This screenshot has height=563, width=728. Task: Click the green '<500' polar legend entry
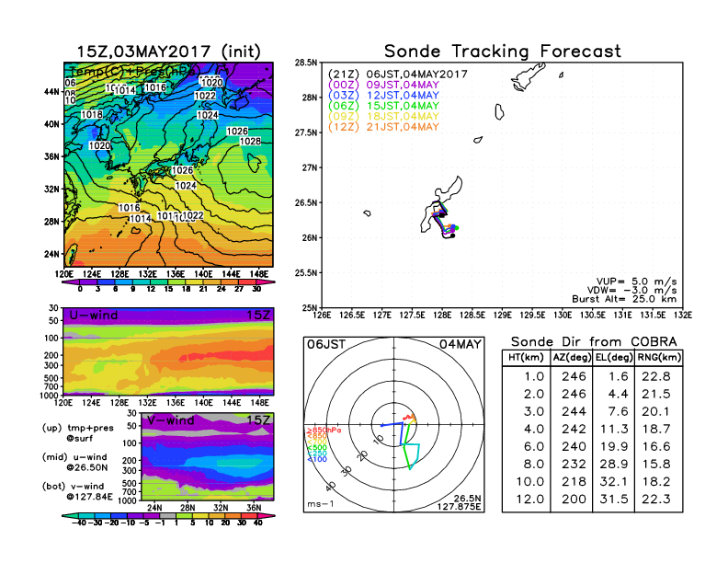pos(317,448)
